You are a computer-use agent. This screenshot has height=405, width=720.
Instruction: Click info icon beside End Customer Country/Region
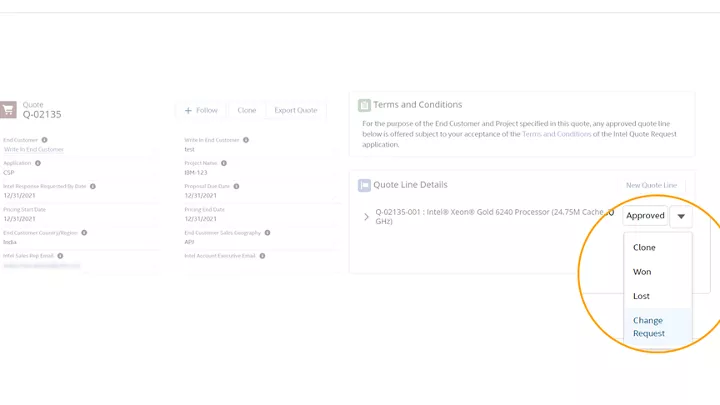84,233
